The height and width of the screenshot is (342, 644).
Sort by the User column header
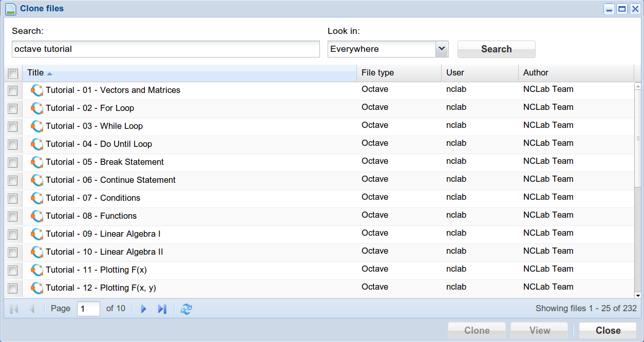[x=480, y=73]
